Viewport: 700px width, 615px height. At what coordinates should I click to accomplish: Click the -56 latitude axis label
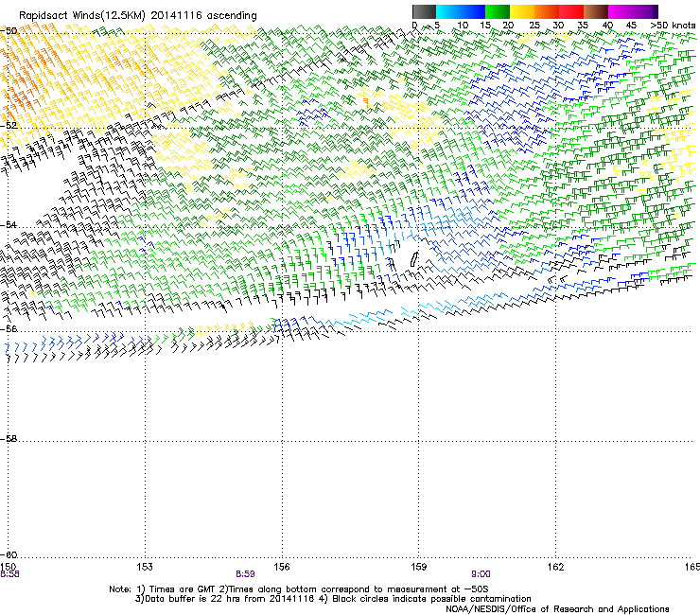pos(9,328)
